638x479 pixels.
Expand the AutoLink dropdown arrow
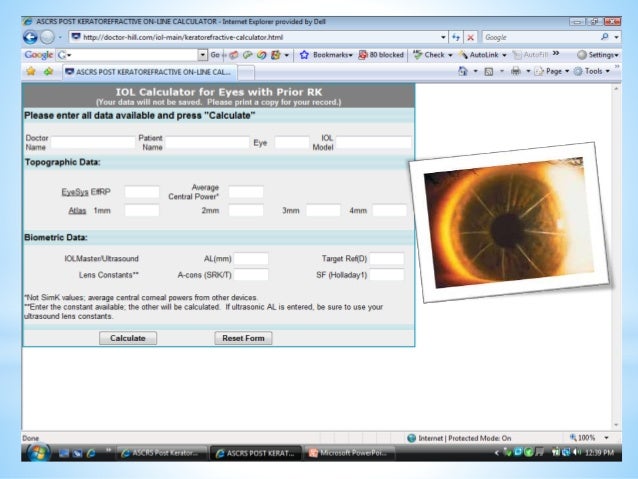pos(504,55)
